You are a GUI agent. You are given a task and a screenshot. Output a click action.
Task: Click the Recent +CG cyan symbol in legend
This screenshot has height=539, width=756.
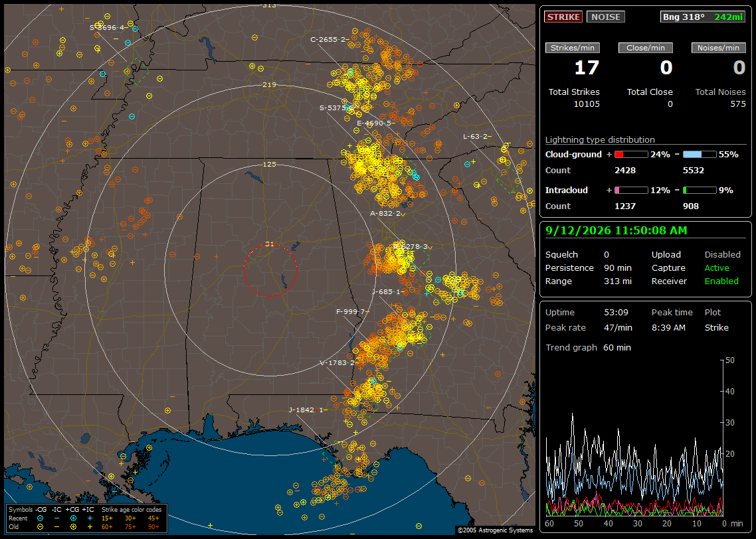73,518
